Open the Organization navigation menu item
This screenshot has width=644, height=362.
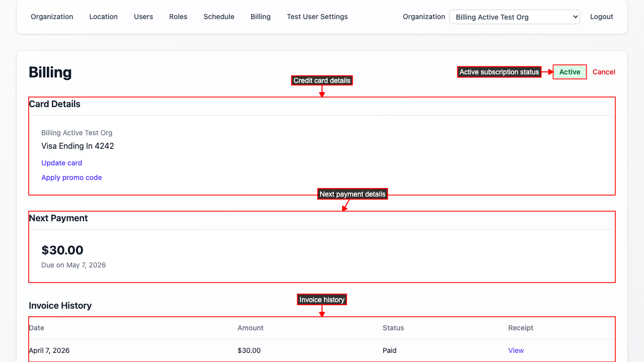pos(52,17)
